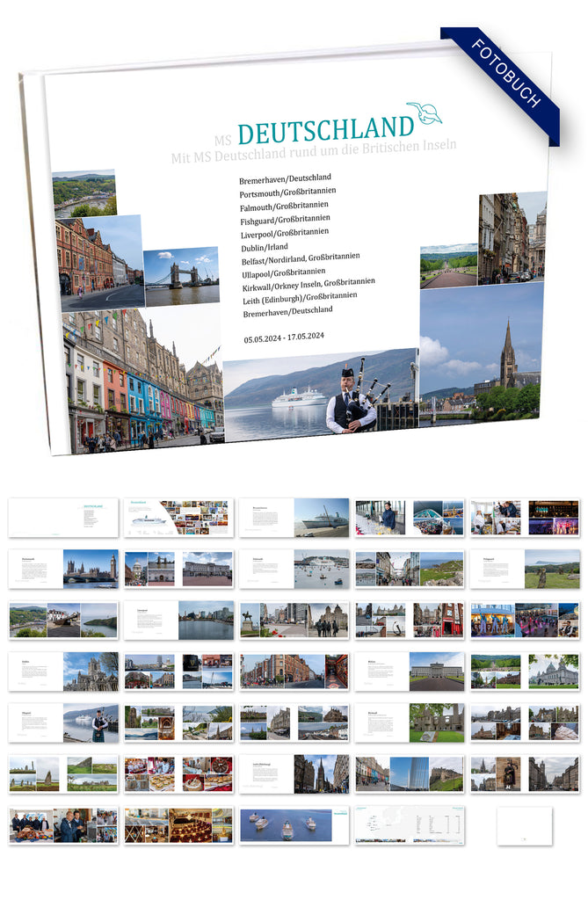This screenshot has height=900, width=588.
Task: Open the first title page spread thumbnail
Action: (x=63, y=518)
